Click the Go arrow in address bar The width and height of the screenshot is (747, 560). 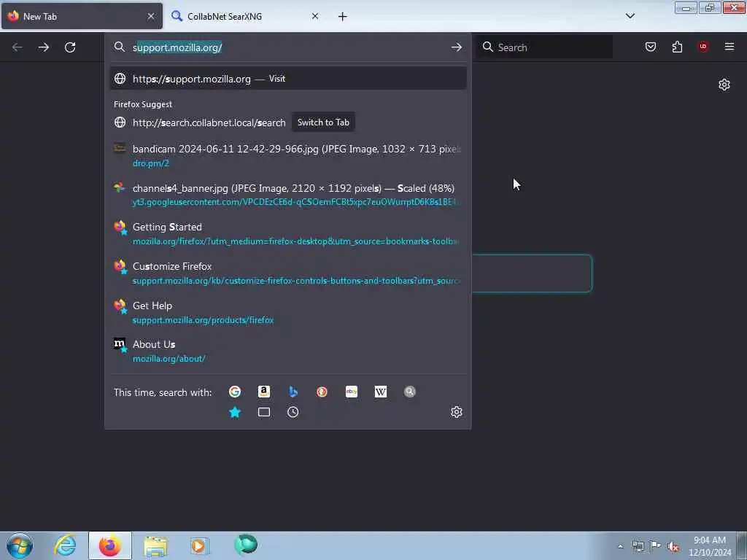tap(457, 47)
